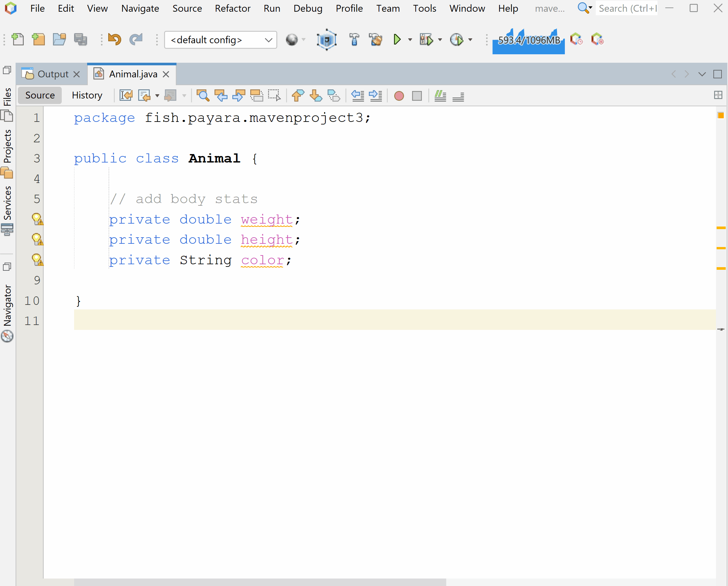Screen dimensions: 728x586
Task: Click the Shift Line Right icon
Action: point(375,96)
